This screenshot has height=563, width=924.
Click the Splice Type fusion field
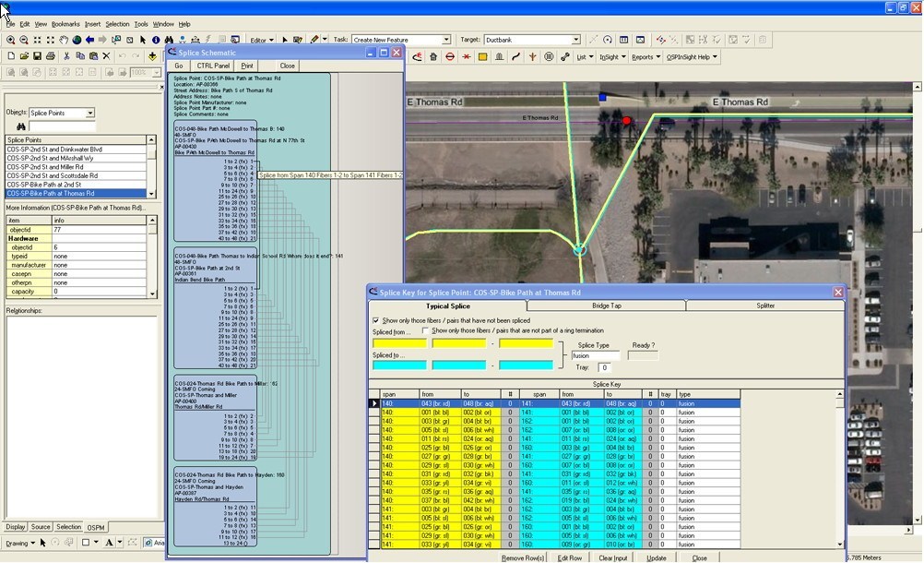point(595,355)
